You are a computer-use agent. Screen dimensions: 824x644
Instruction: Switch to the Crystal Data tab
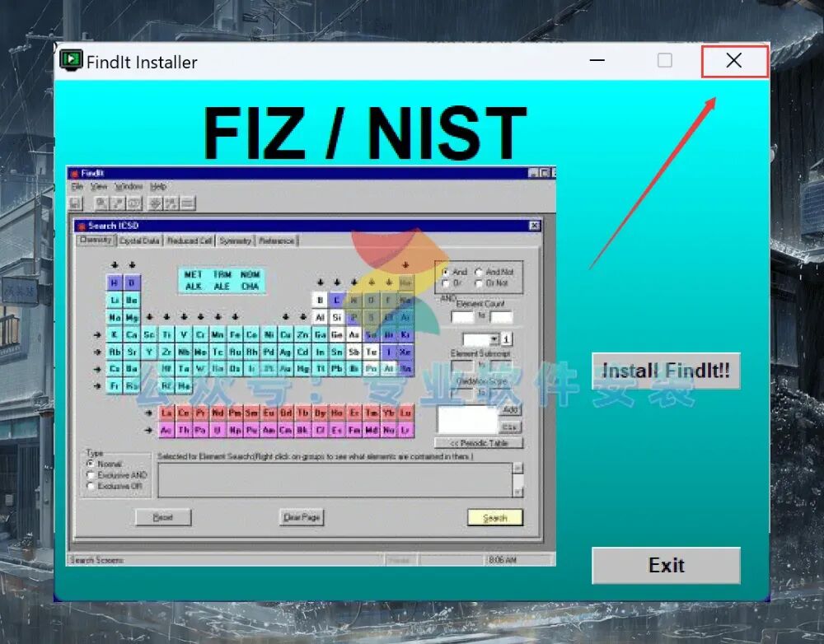(x=139, y=240)
